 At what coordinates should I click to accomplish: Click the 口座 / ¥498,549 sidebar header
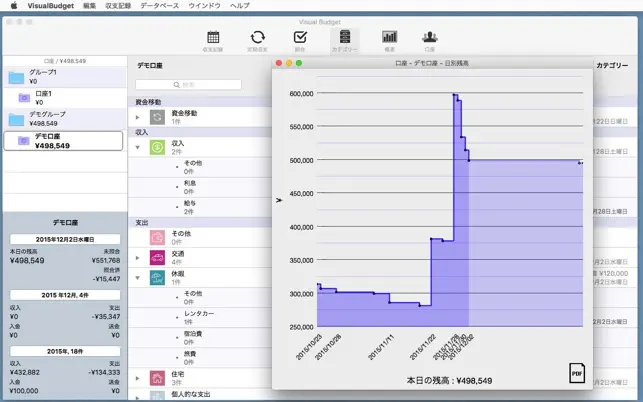65,61
